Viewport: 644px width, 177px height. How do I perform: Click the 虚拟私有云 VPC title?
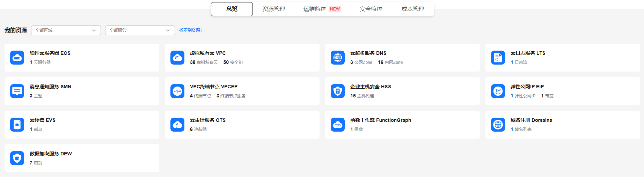tap(208, 53)
